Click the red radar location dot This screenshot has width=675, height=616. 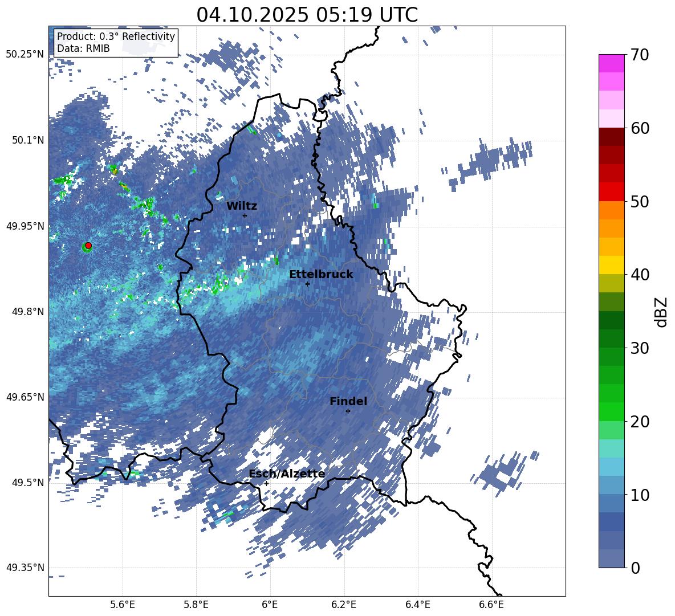(x=88, y=246)
